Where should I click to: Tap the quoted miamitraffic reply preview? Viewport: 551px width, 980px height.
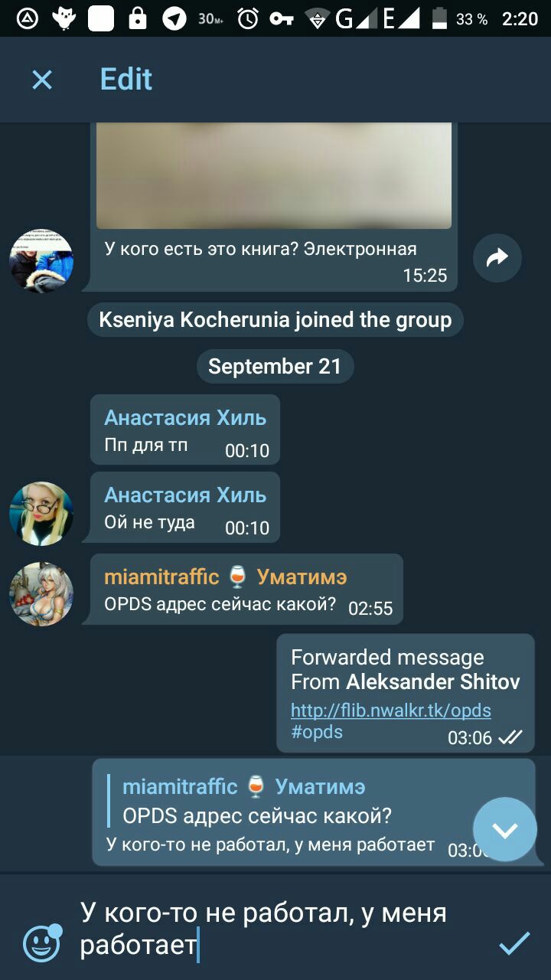(314, 800)
